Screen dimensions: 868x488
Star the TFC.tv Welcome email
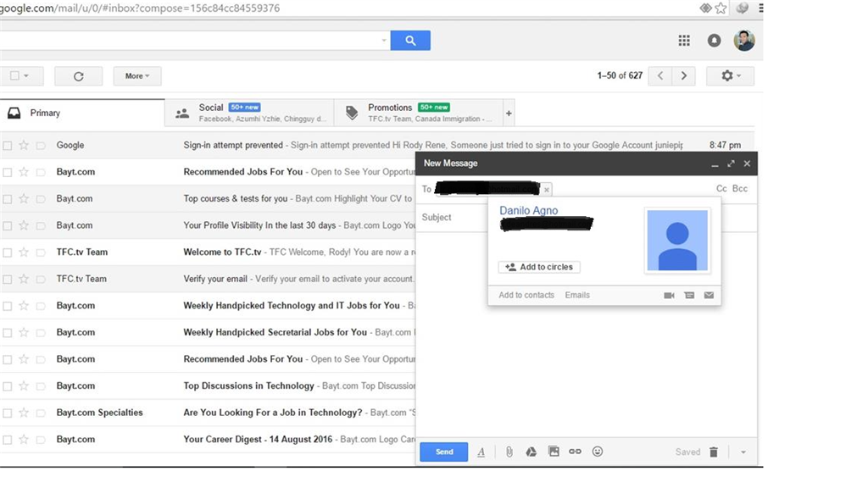tap(24, 252)
